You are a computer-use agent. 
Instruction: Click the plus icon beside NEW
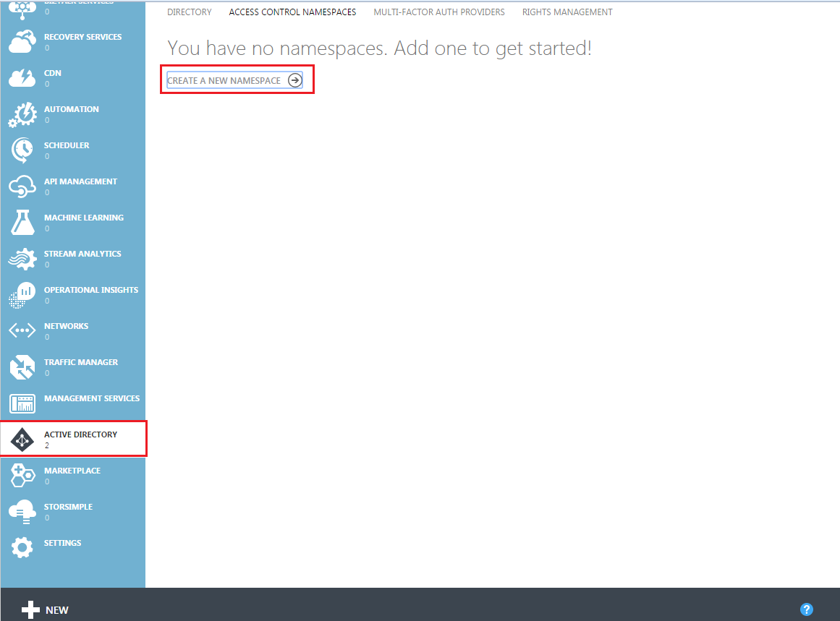(30, 609)
